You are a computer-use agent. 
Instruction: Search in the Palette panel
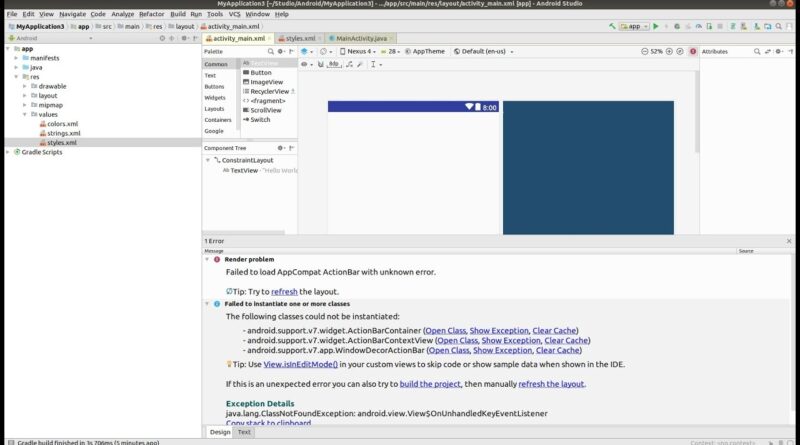270,52
